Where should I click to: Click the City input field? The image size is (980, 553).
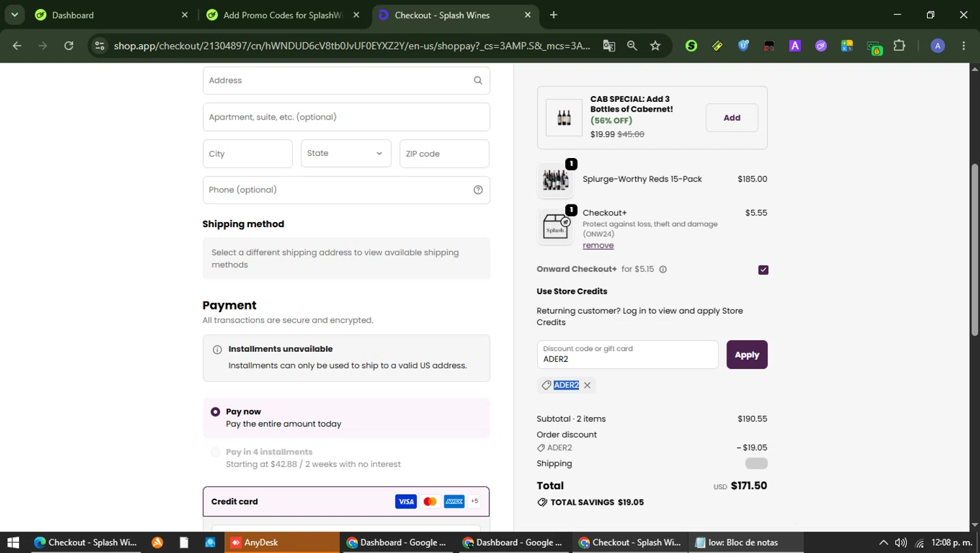247,153
